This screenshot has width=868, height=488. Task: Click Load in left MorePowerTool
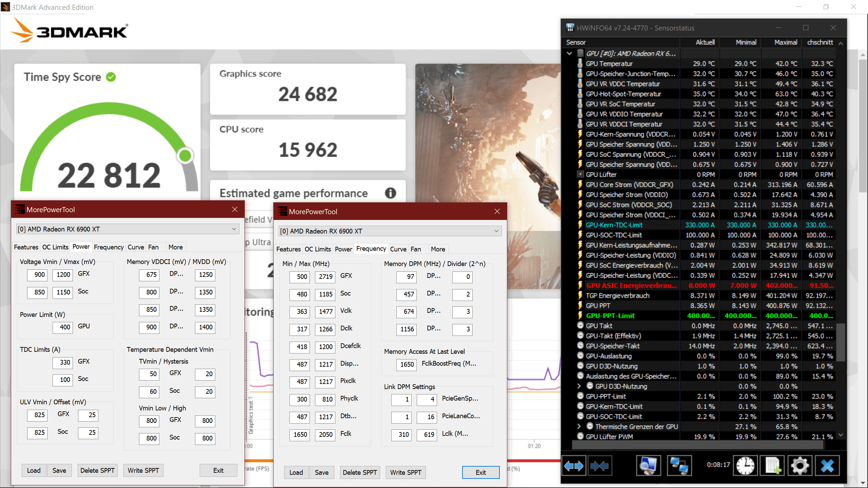point(34,470)
